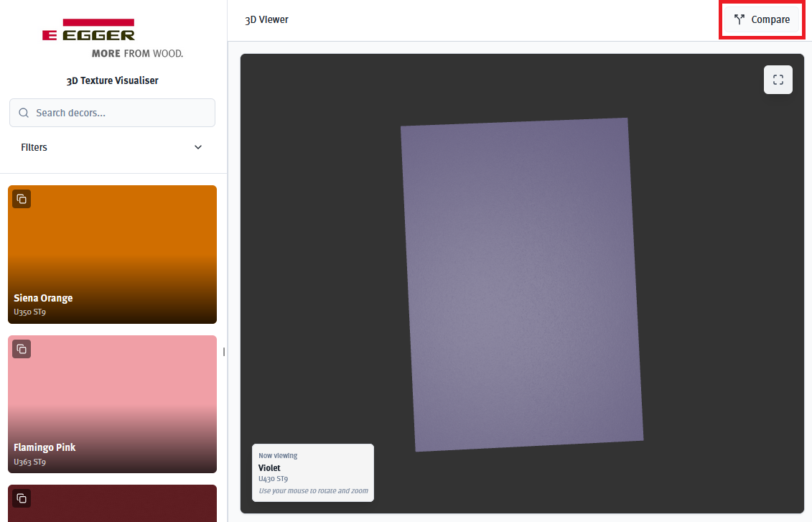Select the Siena Orange decor swatch
This screenshot has height=522, width=812.
(x=113, y=254)
